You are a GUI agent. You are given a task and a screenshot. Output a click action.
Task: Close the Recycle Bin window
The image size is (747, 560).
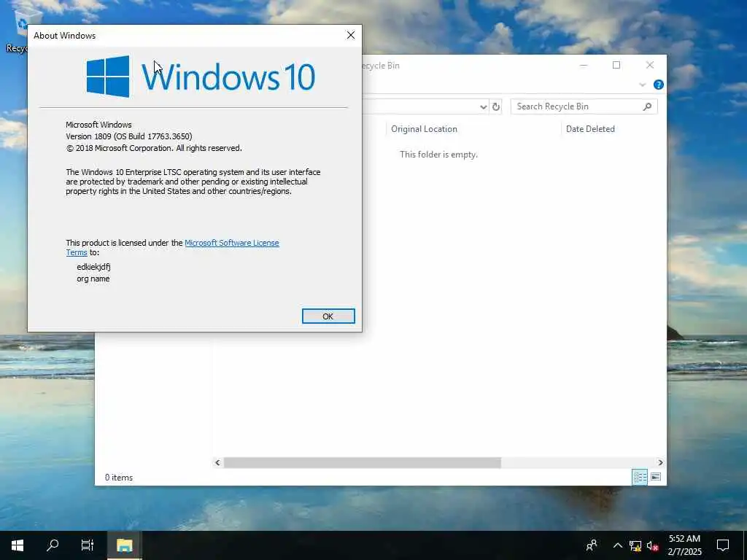[650, 65]
